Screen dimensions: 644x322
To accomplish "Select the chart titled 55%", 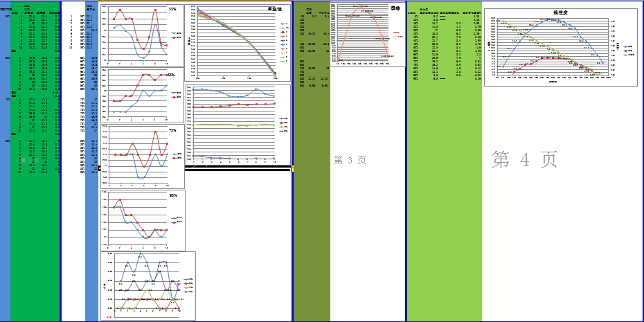I will coord(142,36).
